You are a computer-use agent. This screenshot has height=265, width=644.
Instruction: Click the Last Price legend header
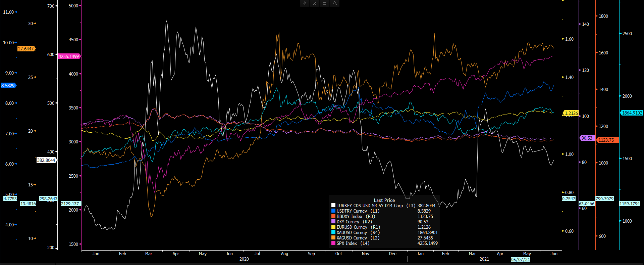tap(384, 200)
